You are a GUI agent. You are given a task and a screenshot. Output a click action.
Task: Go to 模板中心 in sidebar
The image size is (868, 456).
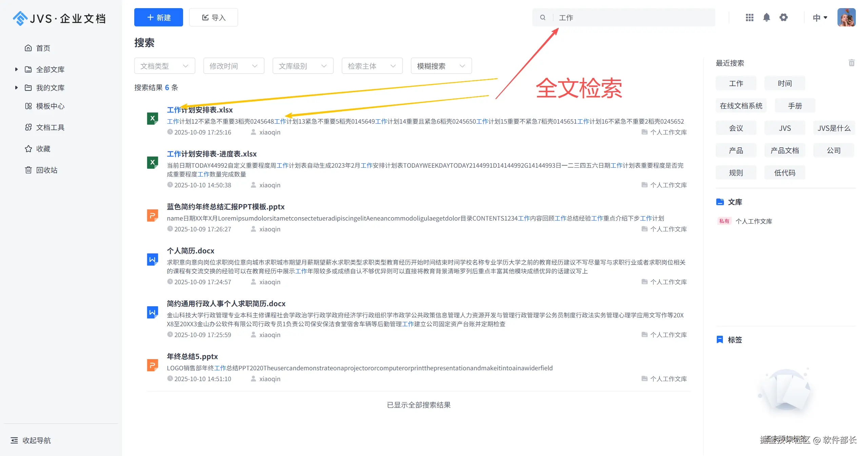point(50,106)
